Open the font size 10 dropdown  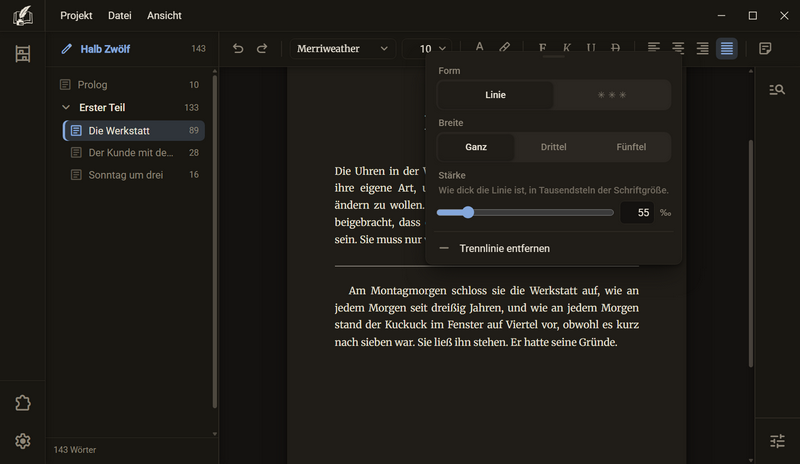[427, 48]
